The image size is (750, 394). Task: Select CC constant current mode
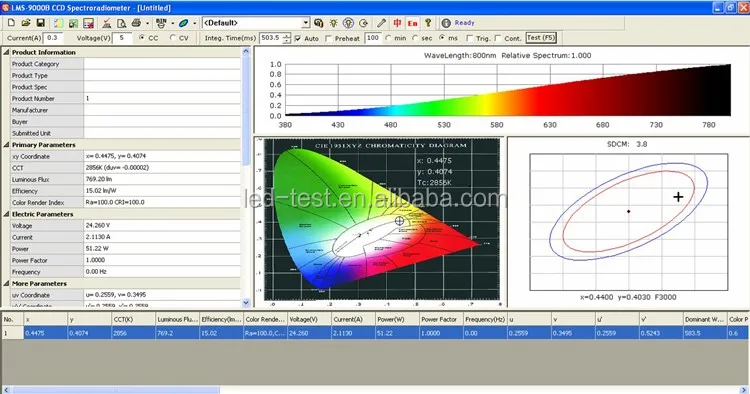(142, 38)
